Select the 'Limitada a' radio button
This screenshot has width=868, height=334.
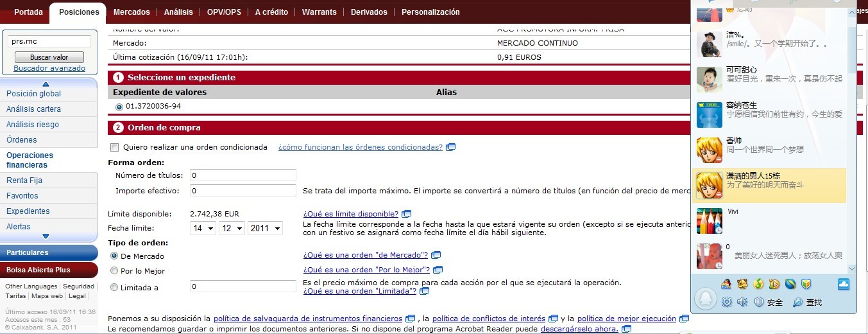pos(115,288)
